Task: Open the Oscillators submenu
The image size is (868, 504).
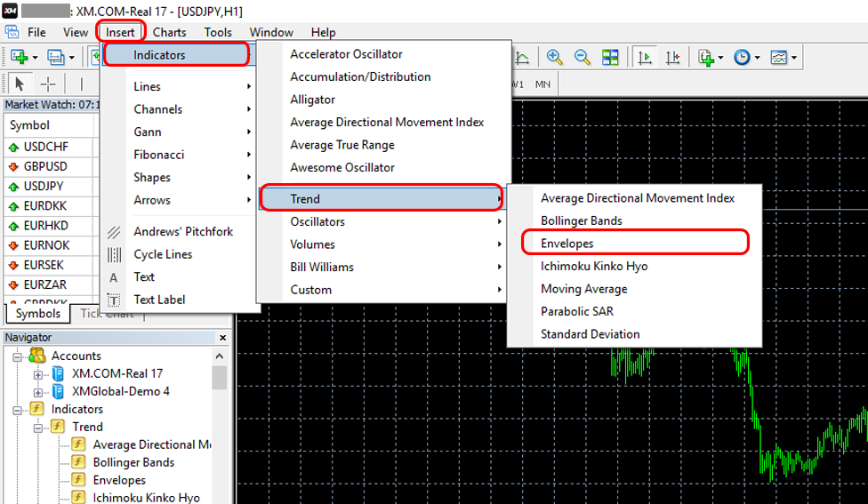Action: 383,221
